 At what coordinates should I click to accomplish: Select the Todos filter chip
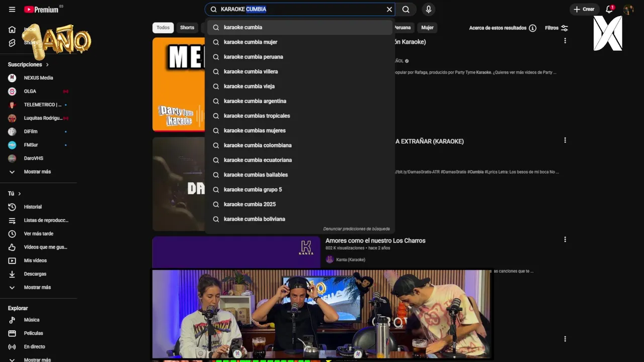(163, 28)
